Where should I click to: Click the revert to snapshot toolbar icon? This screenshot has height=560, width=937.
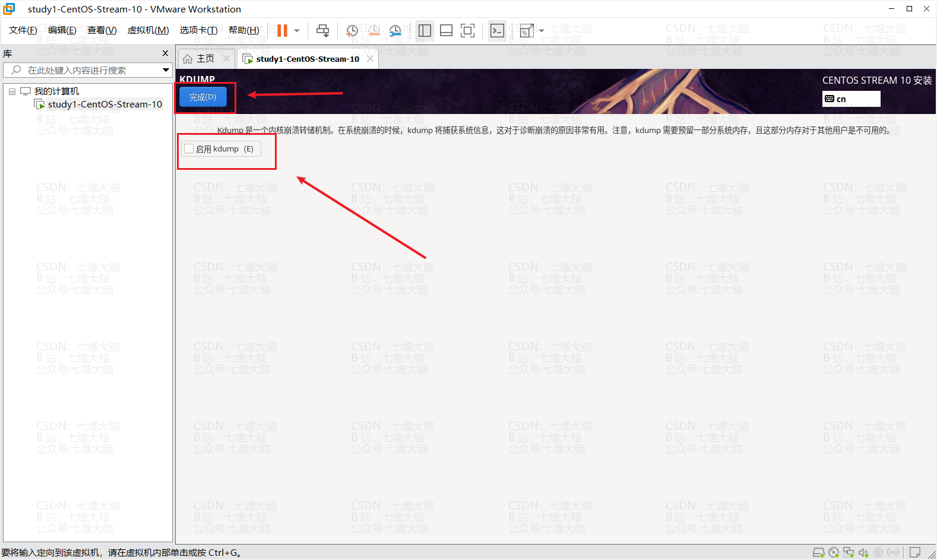click(x=373, y=31)
